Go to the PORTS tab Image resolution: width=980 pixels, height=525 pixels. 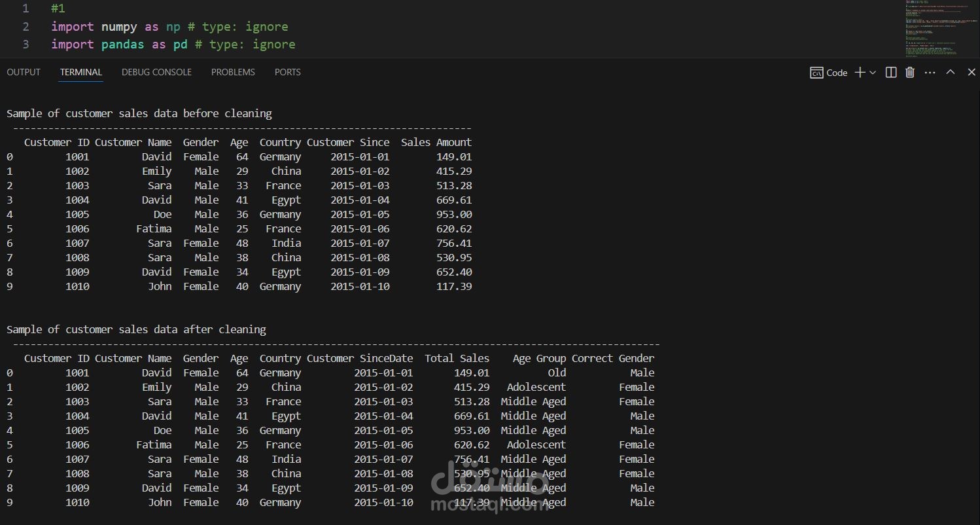click(288, 72)
